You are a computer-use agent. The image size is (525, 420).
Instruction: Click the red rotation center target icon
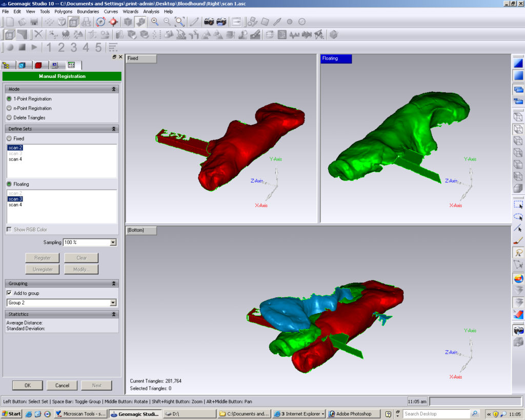click(113, 22)
